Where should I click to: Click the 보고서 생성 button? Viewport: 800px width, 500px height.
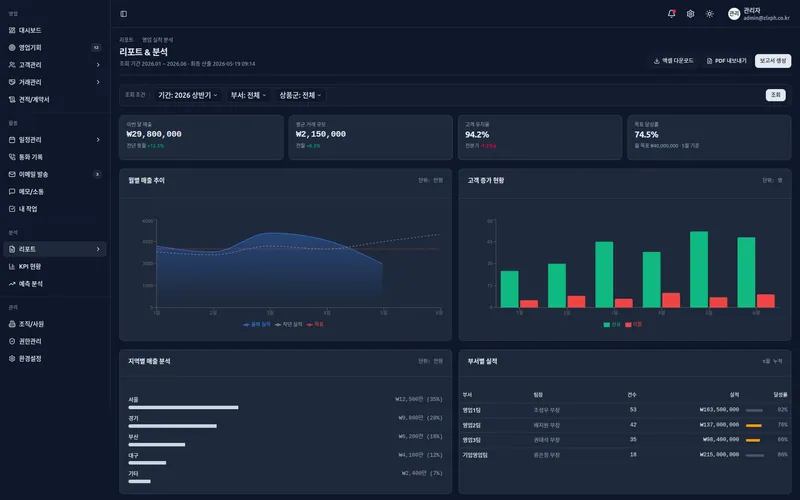click(773, 61)
